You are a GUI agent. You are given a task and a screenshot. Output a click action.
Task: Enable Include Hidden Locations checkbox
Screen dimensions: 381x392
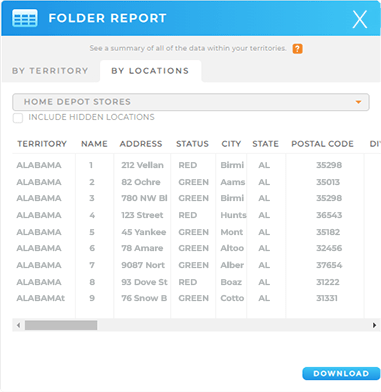(18, 118)
